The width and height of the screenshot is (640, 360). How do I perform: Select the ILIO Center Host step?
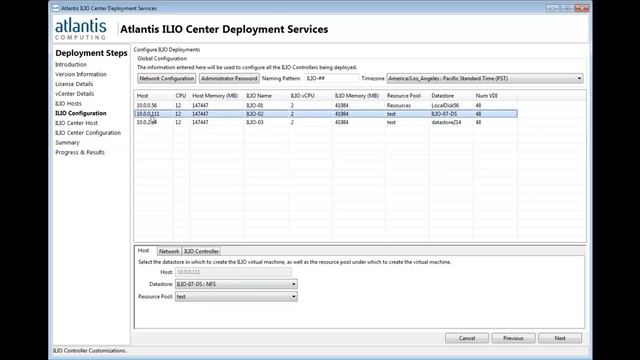tap(76, 123)
